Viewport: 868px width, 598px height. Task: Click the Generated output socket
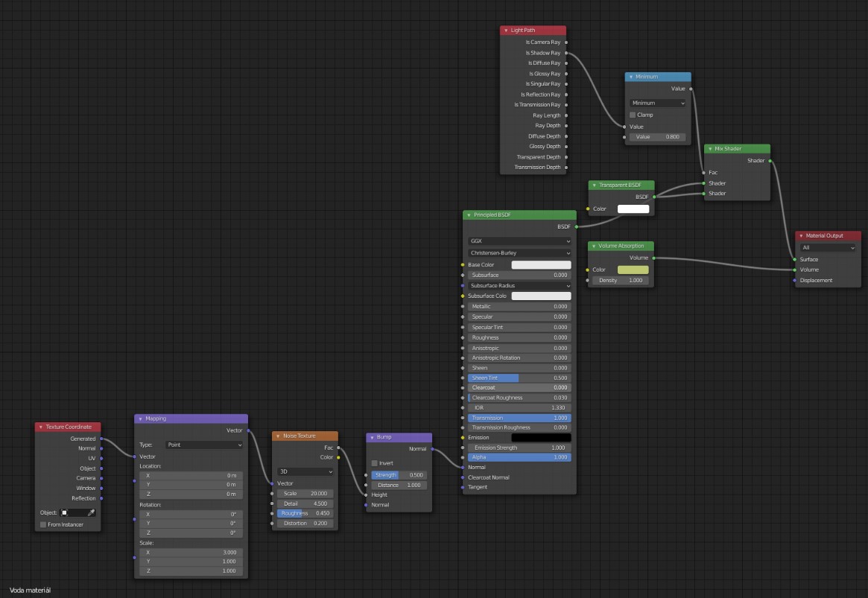point(101,439)
